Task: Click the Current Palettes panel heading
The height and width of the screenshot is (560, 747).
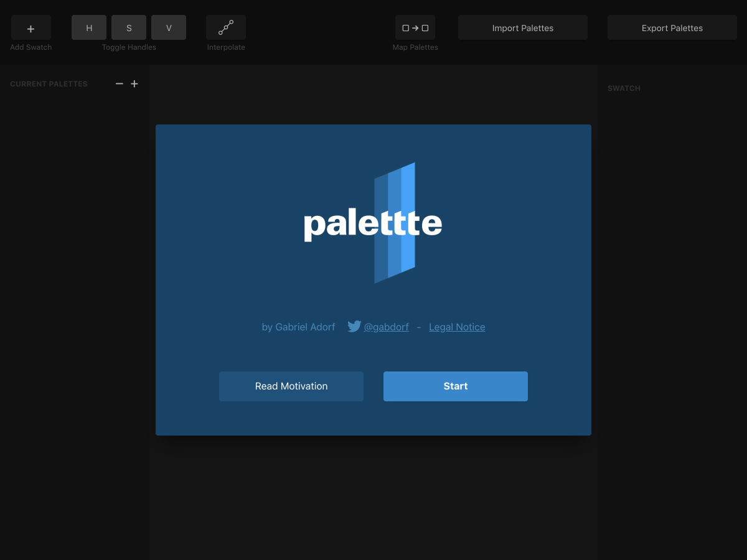Action: coord(49,84)
